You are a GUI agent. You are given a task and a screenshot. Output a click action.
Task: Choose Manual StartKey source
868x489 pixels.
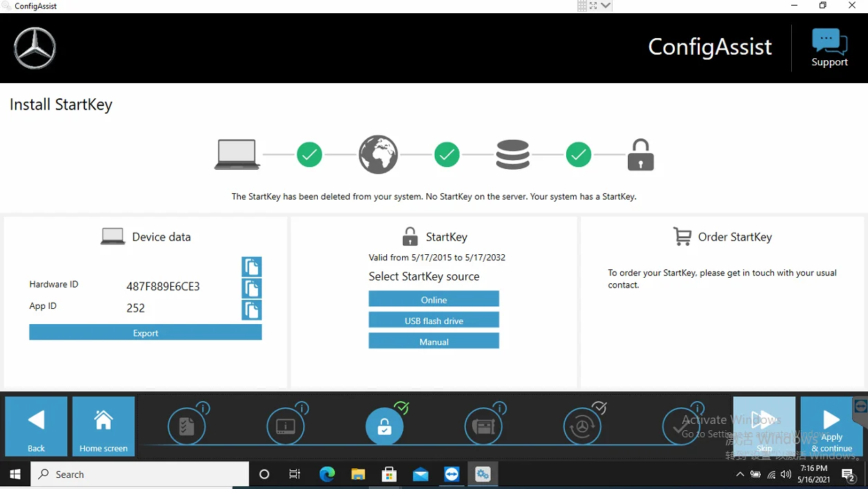point(434,341)
